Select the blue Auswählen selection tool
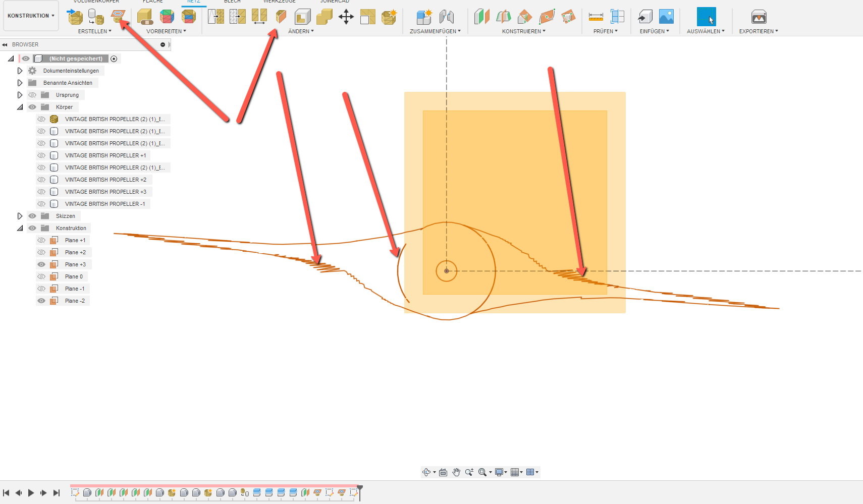Viewport: 863px width, 504px height. pyautogui.click(x=706, y=17)
